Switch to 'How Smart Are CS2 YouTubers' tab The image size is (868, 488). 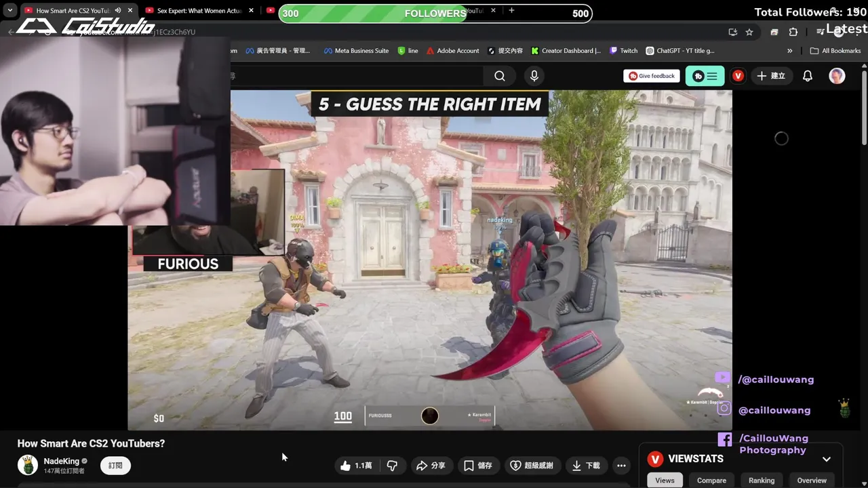tap(71, 11)
